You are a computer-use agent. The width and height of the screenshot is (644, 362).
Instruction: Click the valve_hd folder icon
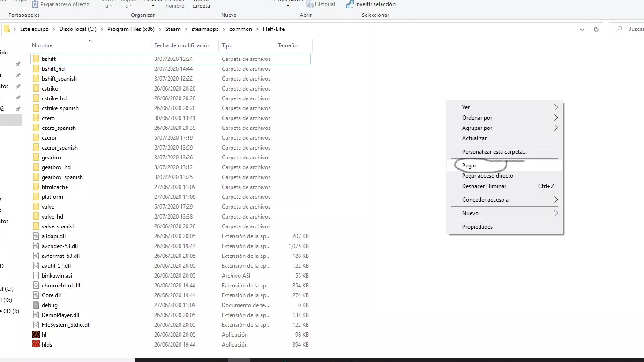coord(37,217)
